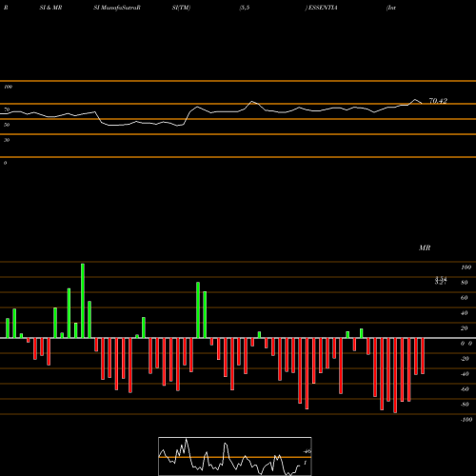
Task: Click the MR axis label 80
Action: 465,283
